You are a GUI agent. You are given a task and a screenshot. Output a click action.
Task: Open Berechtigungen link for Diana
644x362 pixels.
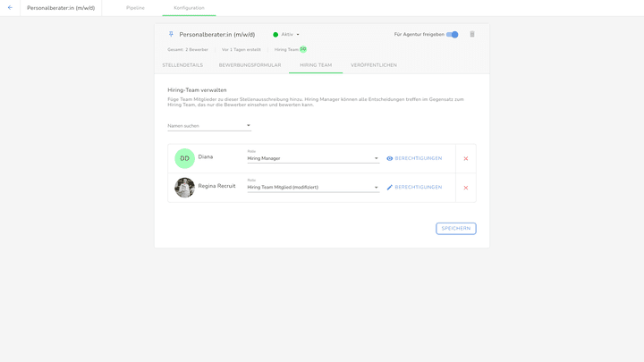pyautogui.click(x=418, y=158)
